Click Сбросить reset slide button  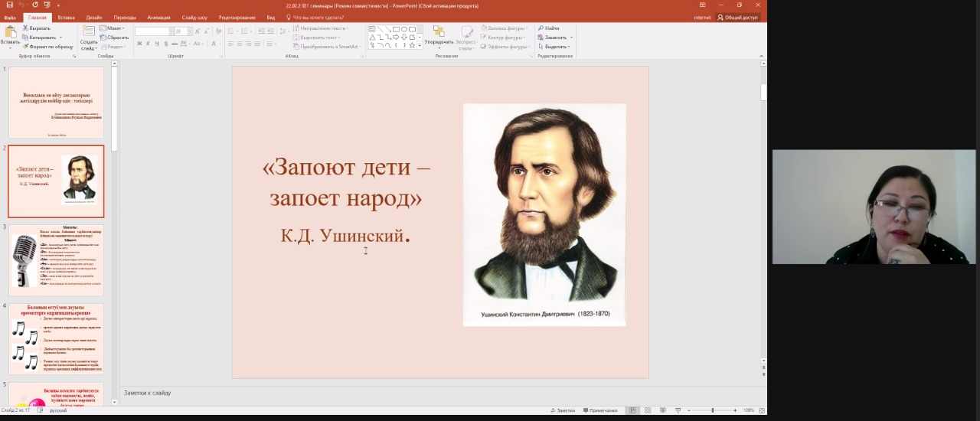tap(115, 38)
